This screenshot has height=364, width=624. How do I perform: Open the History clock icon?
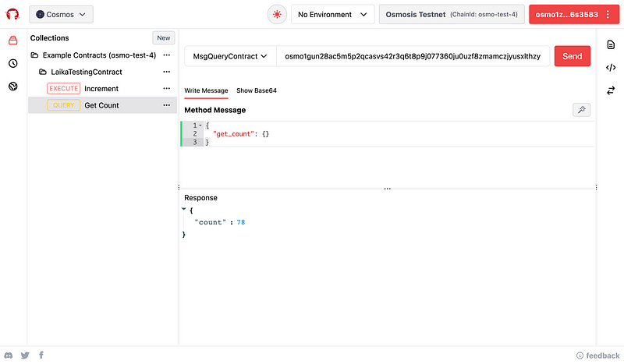pos(13,64)
